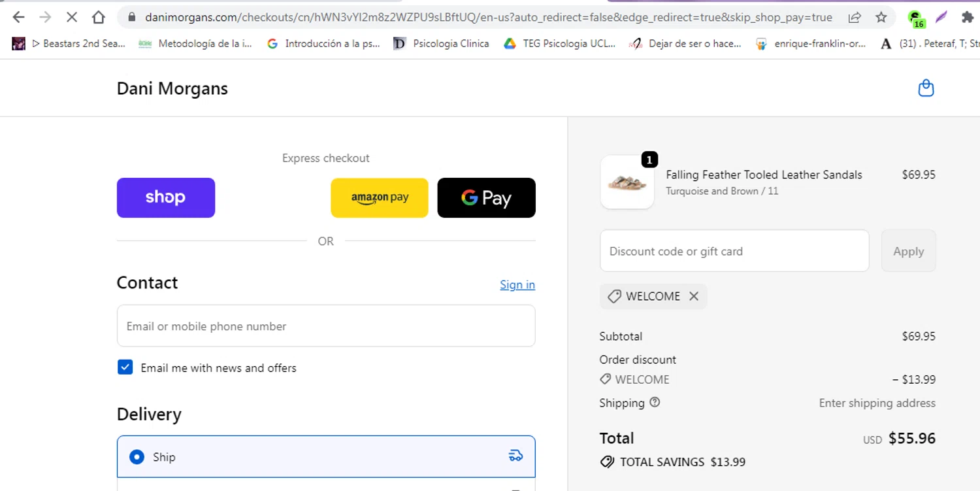Uncheck Email me with news and offers

point(125,367)
